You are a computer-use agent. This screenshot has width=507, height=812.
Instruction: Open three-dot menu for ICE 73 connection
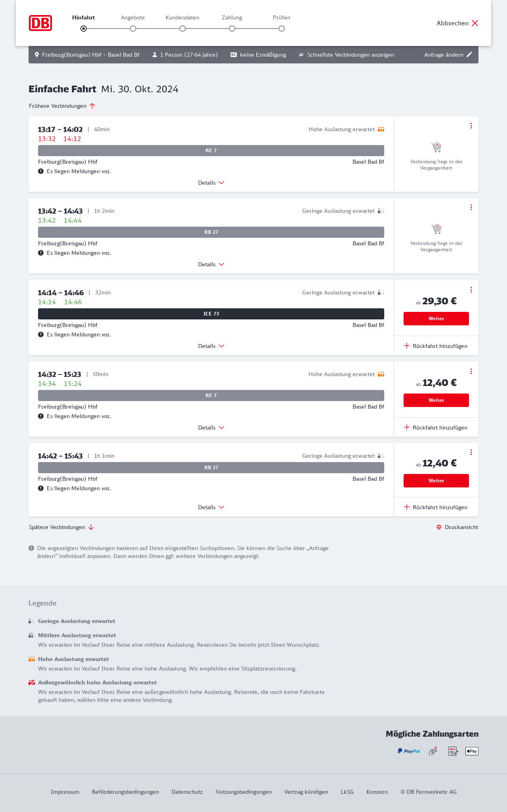coord(471,290)
